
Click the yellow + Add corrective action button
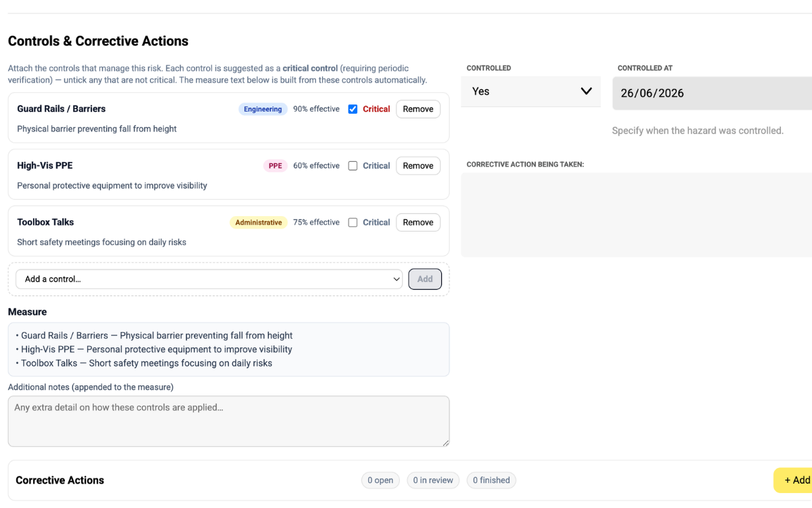[793, 480]
